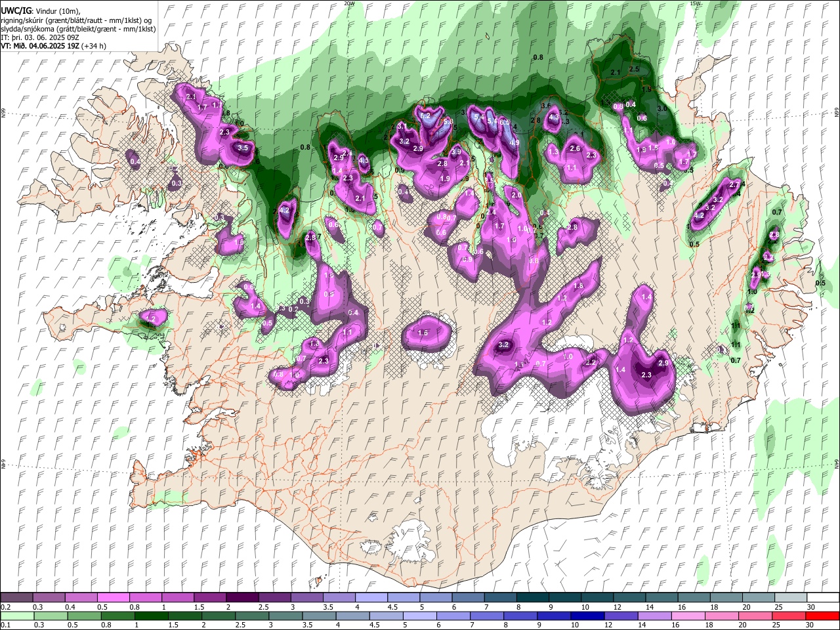Click the 'VT: Mið. 04.06.2025 19Z (+34 h)' valid time

(54, 46)
